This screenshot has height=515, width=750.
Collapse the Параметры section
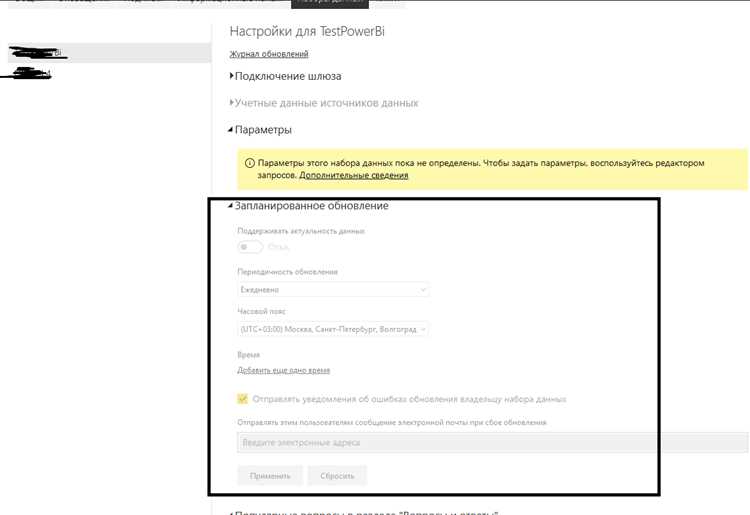[260, 130]
